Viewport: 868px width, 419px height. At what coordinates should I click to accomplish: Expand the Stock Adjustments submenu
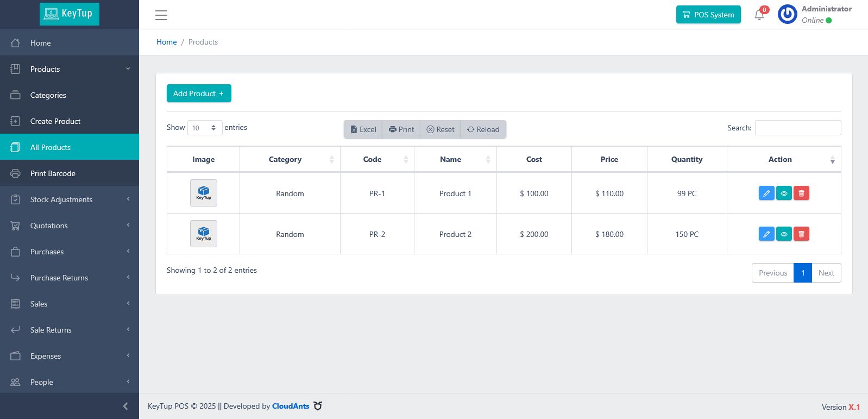tap(61, 199)
